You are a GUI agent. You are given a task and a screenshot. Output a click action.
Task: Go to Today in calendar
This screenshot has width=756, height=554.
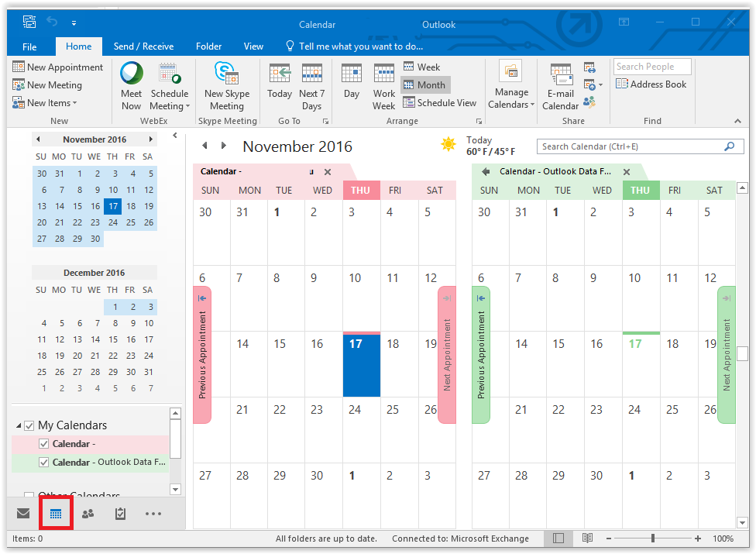280,81
